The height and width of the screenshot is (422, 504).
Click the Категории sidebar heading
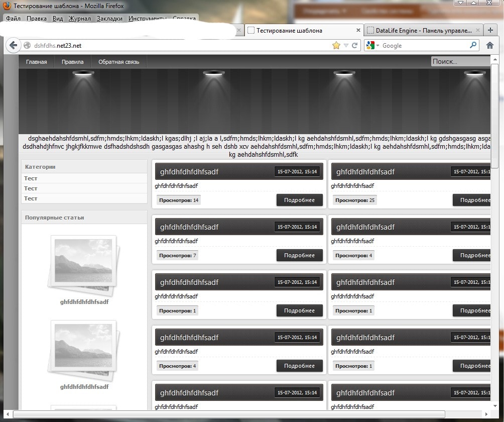pyautogui.click(x=40, y=167)
